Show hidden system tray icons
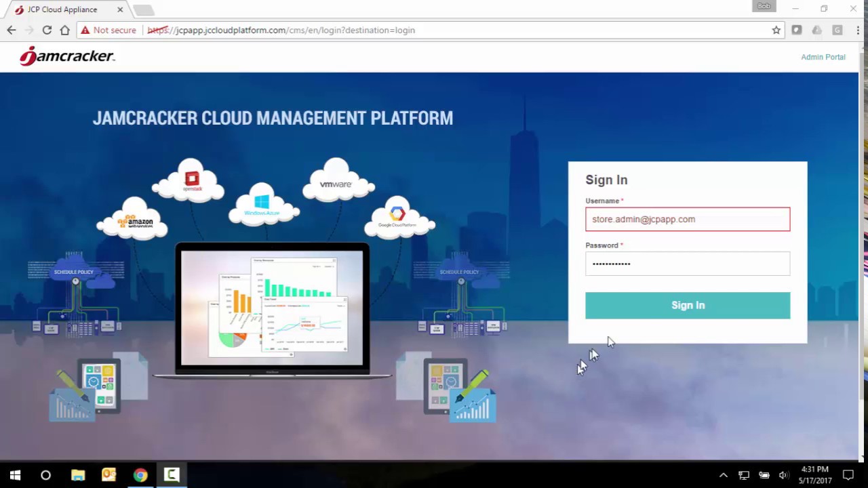Screen dimensions: 868x488 [724, 475]
